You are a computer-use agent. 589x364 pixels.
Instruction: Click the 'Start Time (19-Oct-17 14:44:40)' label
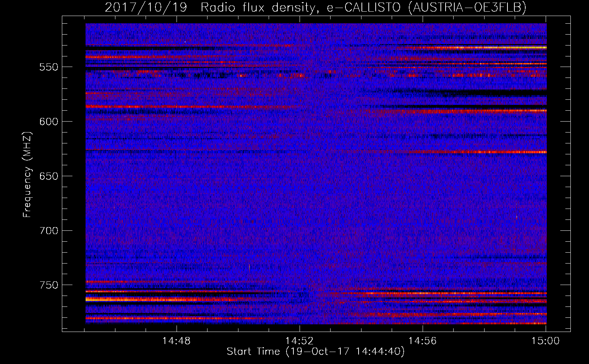(x=316, y=352)
